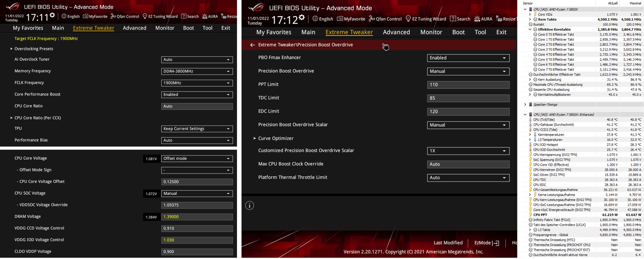Click the PPT Limit field showing 110
This screenshot has width=644, height=259.
468,85
